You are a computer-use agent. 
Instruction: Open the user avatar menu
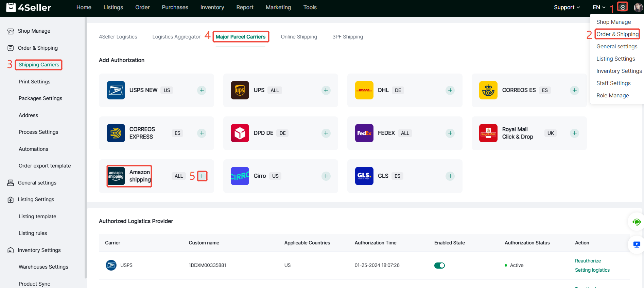click(638, 7)
